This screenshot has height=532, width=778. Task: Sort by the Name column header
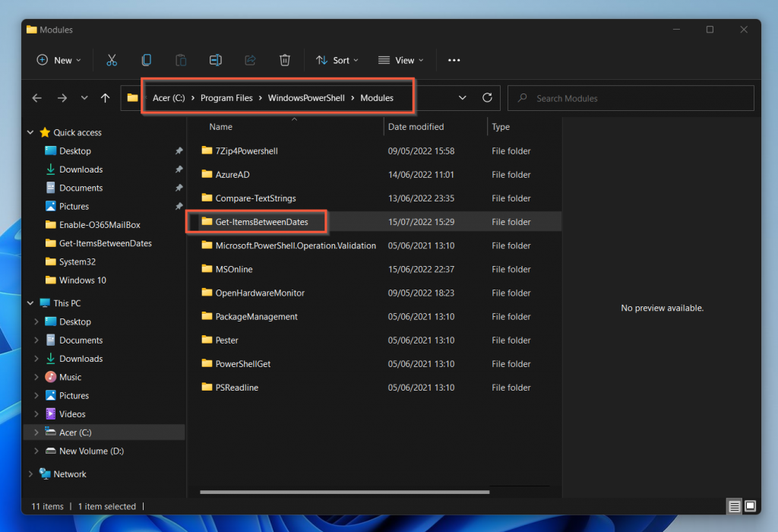221,127
